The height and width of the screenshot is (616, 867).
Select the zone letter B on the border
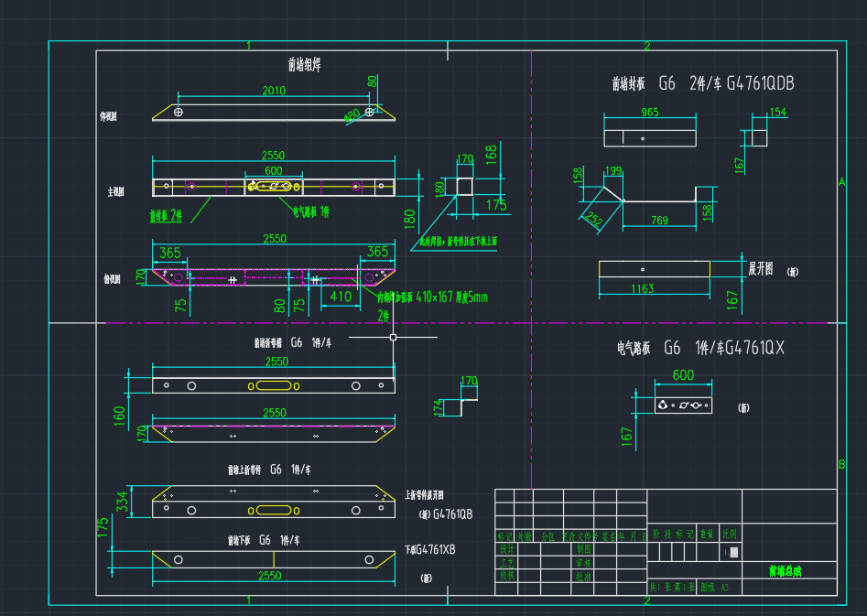[x=841, y=464]
